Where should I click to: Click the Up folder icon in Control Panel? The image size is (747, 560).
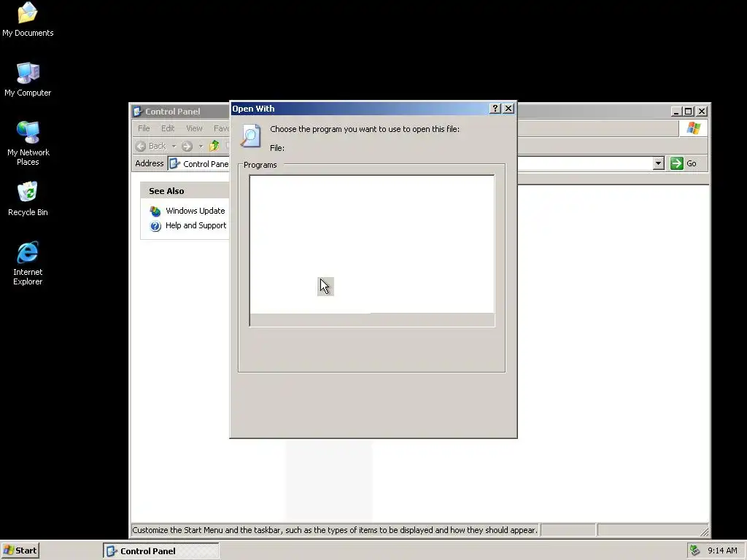coord(214,146)
